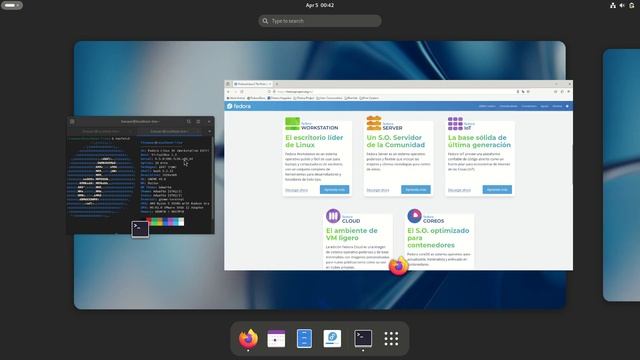The width and height of the screenshot is (640, 360).
Task: Click Descargar ahora under Workstation
Action: coord(296,190)
